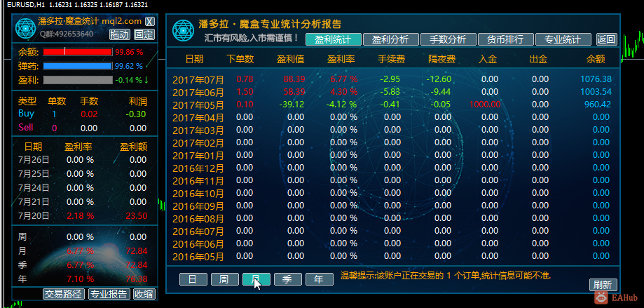Click the 盈利值 column header
The width and height of the screenshot is (644, 308).
291,59
